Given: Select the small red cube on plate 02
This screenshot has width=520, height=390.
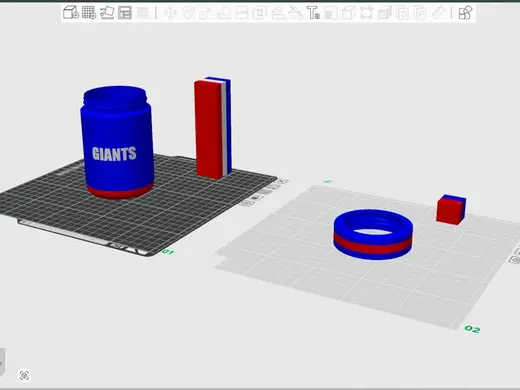Looking at the screenshot, I should [451, 210].
